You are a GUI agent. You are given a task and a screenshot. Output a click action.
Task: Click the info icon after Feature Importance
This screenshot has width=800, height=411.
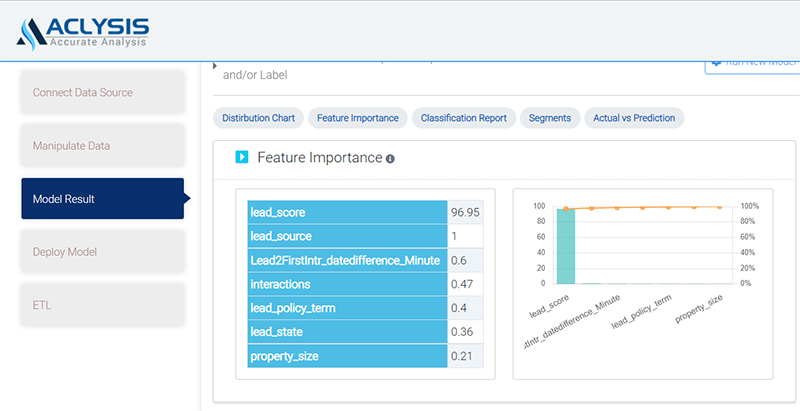(390, 158)
